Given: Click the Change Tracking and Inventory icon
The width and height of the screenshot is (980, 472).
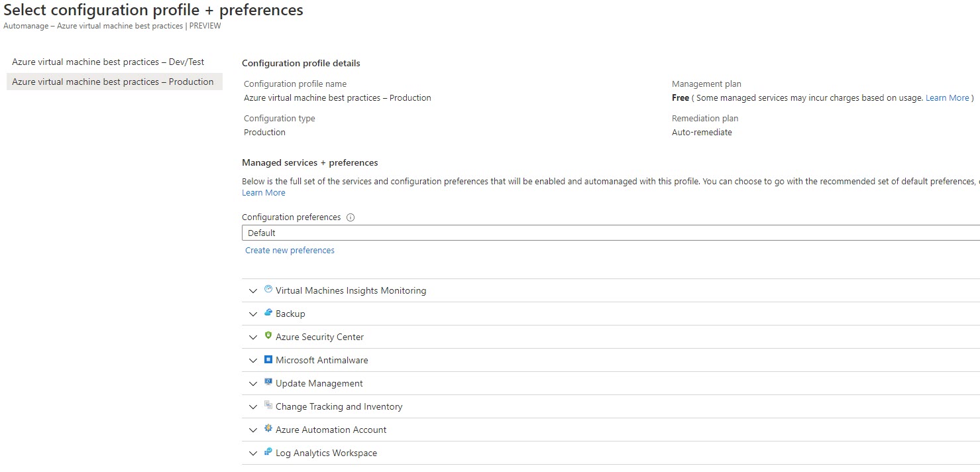Looking at the screenshot, I should point(268,405).
